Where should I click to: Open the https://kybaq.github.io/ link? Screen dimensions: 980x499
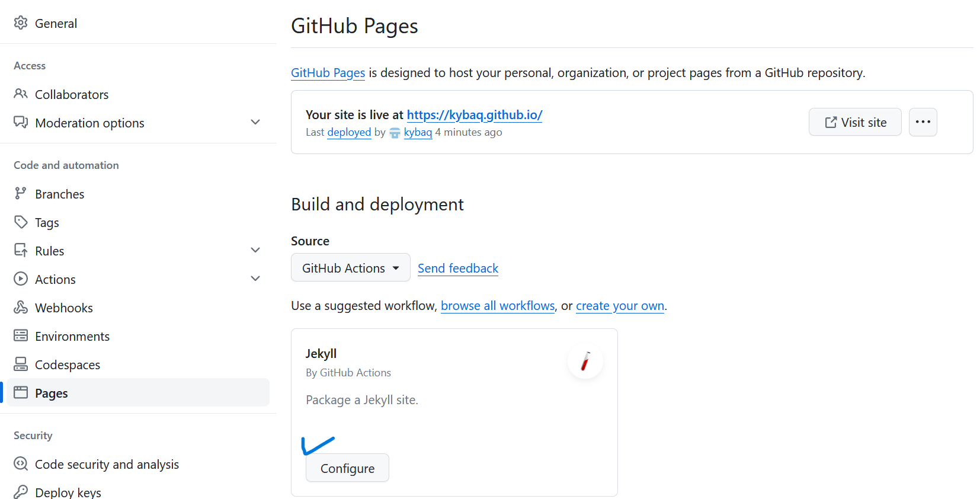[475, 115]
